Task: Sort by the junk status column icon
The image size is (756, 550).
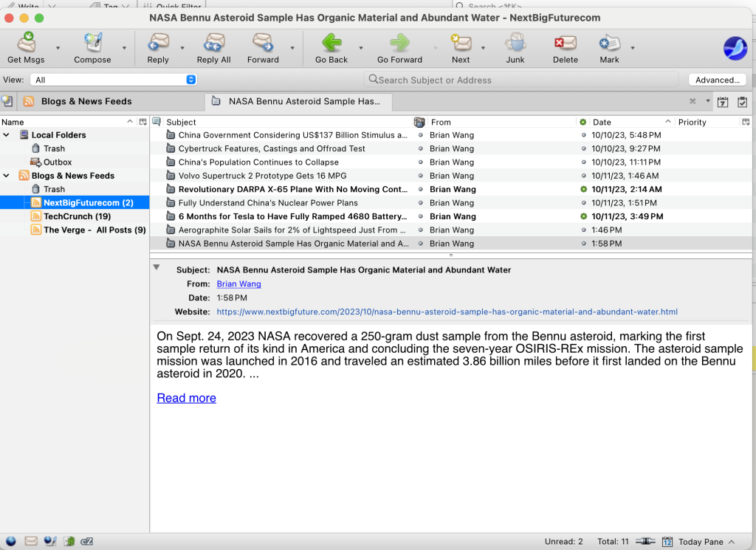Action: pyautogui.click(x=419, y=122)
